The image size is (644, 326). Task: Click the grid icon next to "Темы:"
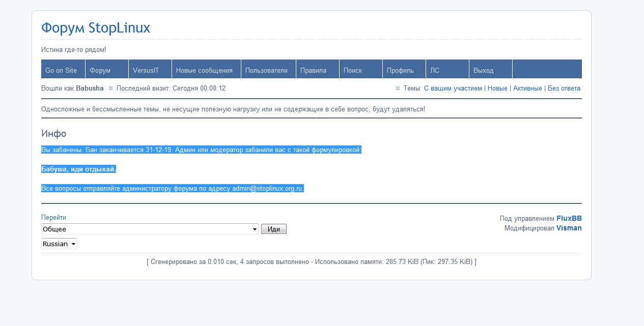398,88
